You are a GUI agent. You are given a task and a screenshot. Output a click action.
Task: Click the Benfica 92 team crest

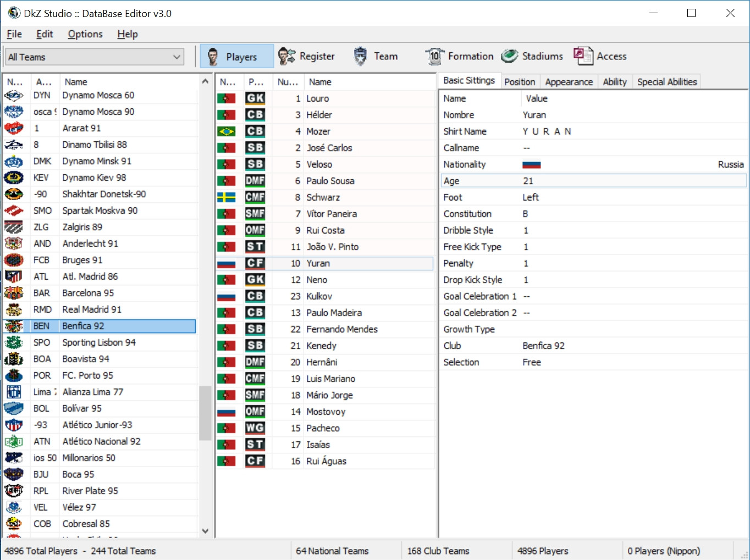[14, 326]
